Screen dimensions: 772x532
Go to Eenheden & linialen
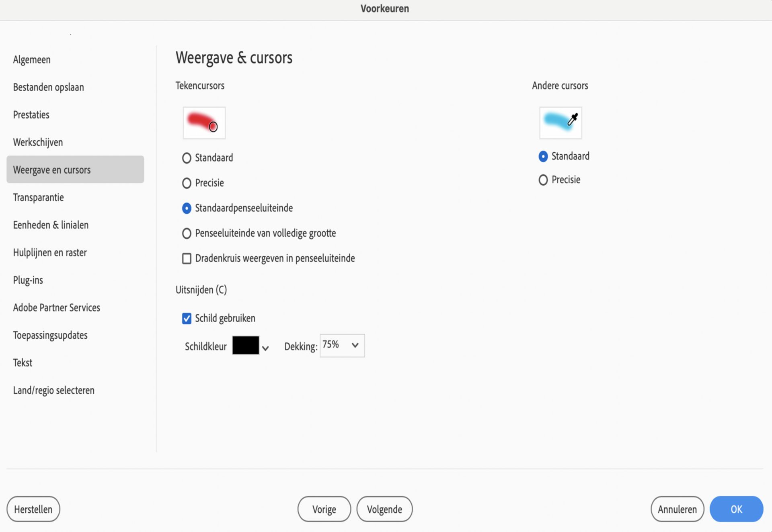coord(75,225)
